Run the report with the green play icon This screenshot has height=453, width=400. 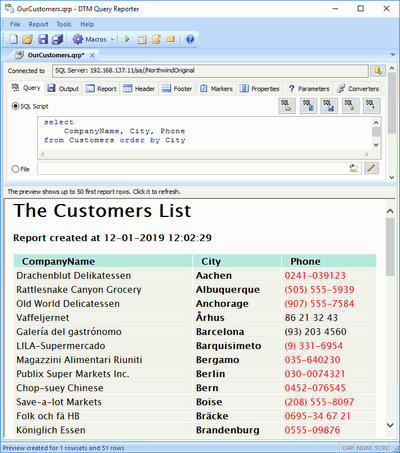(127, 39)
